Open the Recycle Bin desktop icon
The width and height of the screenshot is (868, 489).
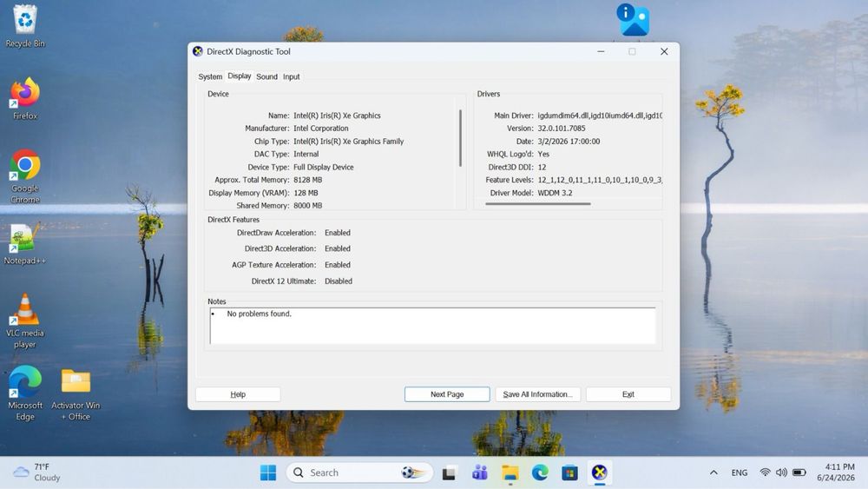point(25,26)
